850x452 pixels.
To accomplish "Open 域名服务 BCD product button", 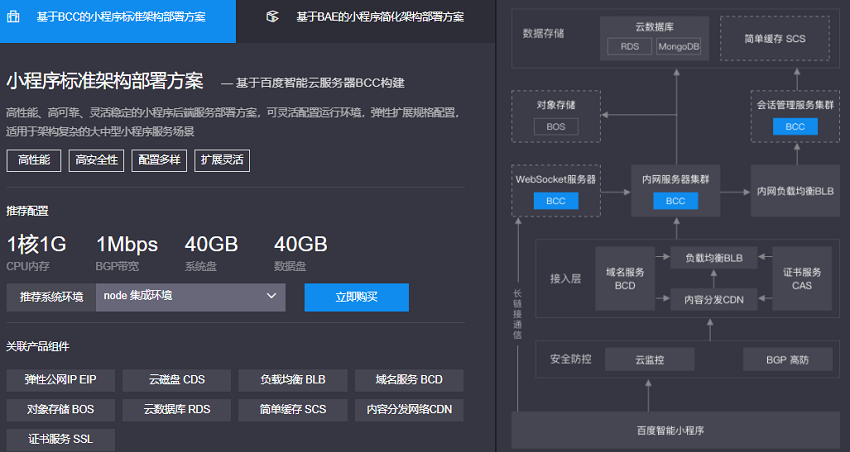I will click(x=409, y=380).
